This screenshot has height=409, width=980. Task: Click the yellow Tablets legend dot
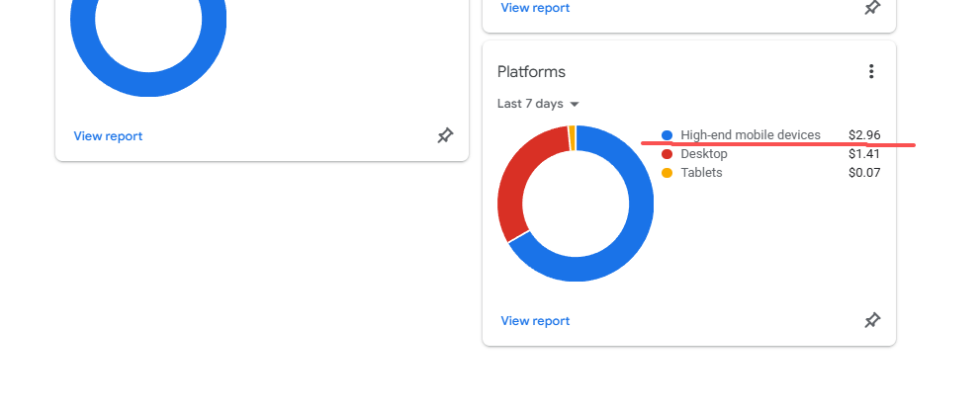pyautogui.click(x=667, y=173)
